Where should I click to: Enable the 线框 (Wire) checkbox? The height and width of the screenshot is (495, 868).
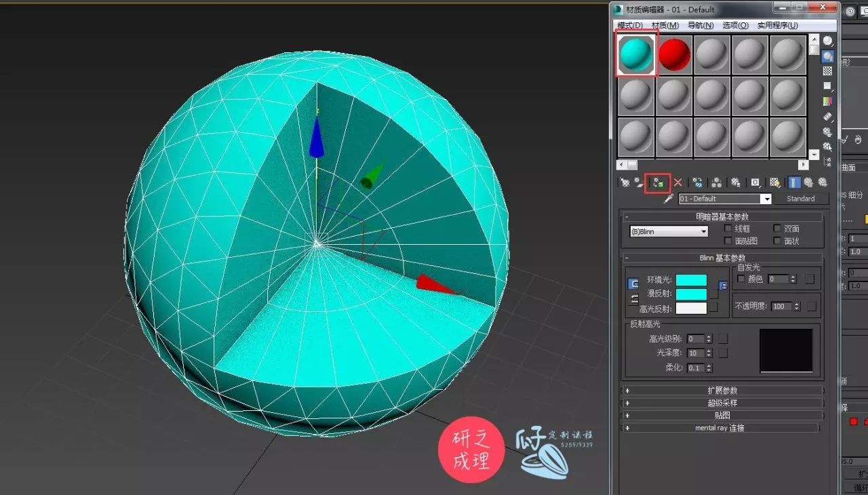728,229
